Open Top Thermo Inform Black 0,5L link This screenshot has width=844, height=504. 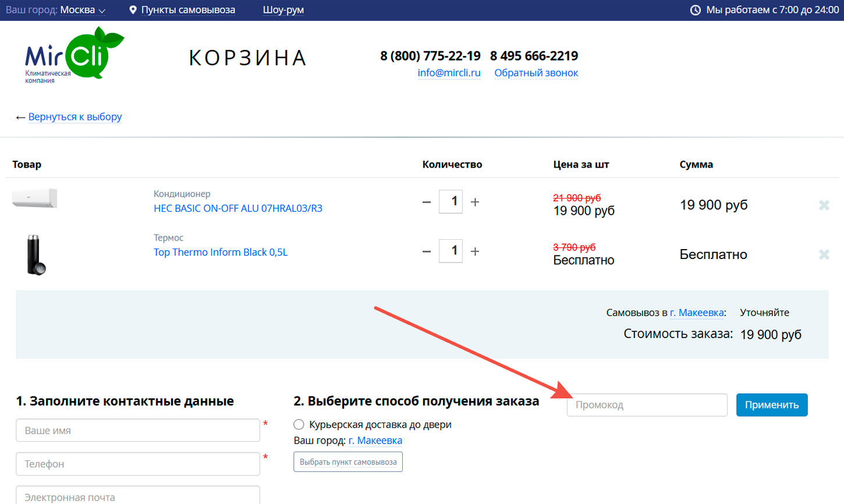[221, 252]
